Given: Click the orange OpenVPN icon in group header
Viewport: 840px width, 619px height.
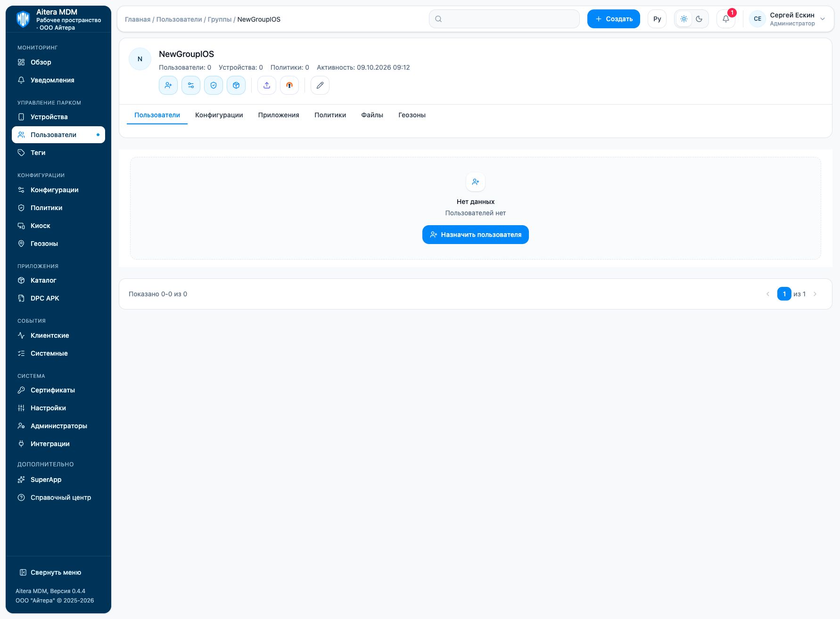Looking at the screenshot, I should 289,85.
